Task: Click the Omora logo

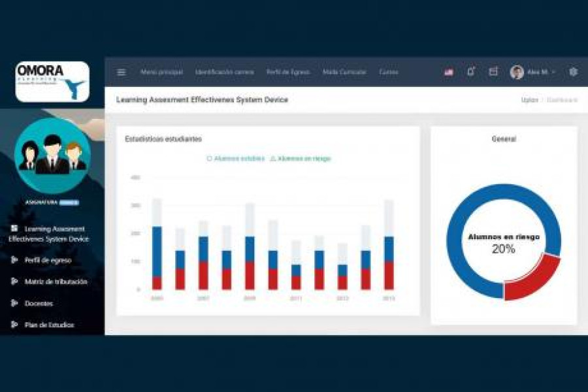Action: pos(52,82)
